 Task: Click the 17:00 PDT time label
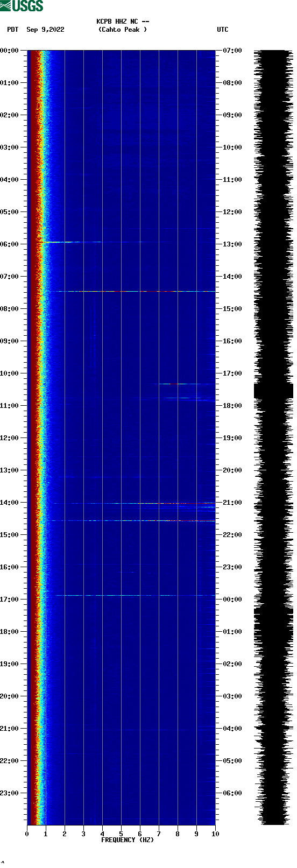(x=9, y=599)
